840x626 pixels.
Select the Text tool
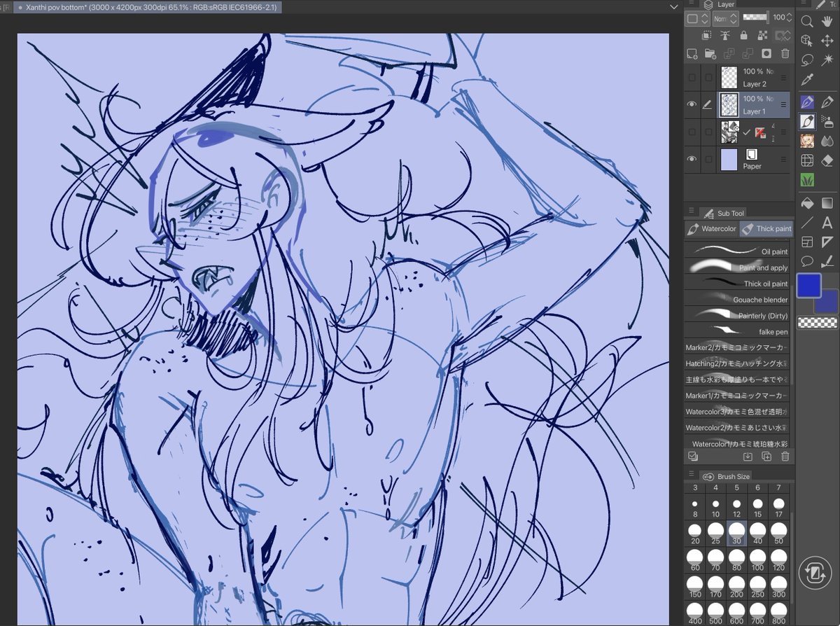827,221
